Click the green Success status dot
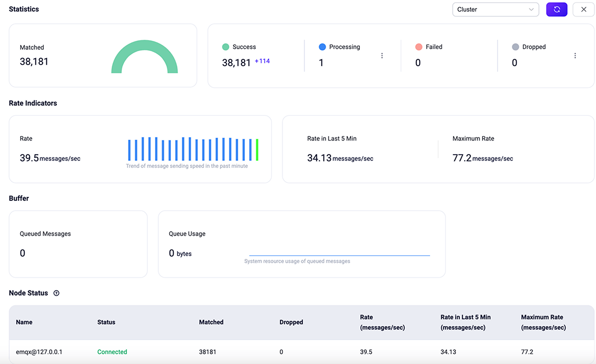 tap(225, 47)
